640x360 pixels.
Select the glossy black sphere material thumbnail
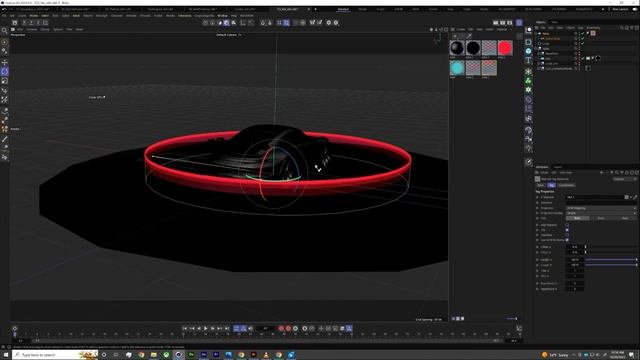point(457,48)
